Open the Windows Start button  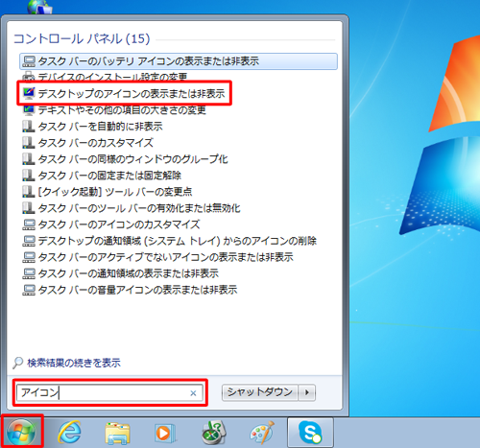(x=22, y=432)
